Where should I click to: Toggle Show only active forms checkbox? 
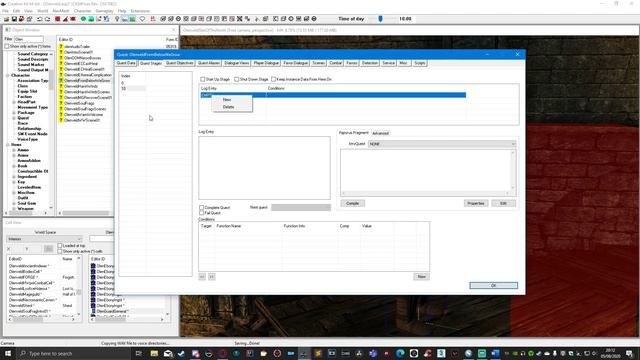coord(7,47)
